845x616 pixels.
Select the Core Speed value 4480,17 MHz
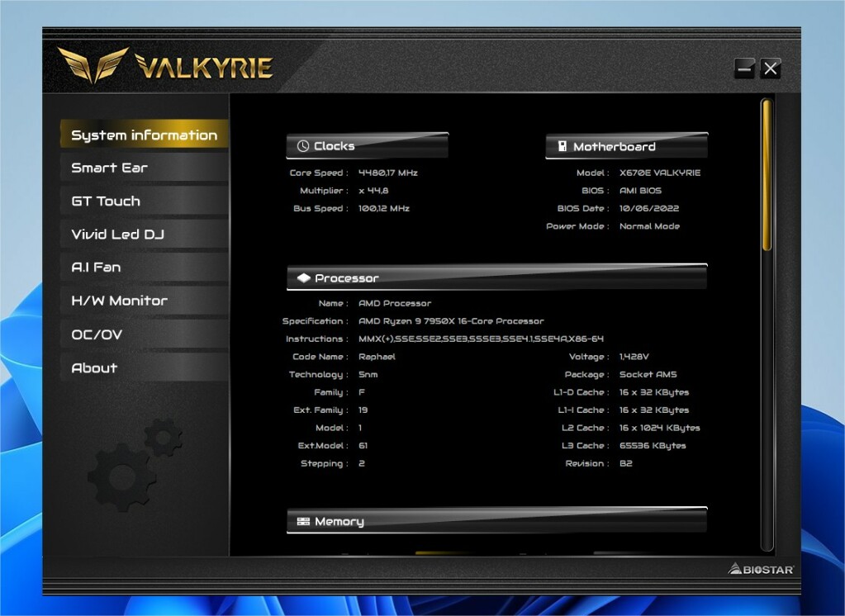point(388,173)
